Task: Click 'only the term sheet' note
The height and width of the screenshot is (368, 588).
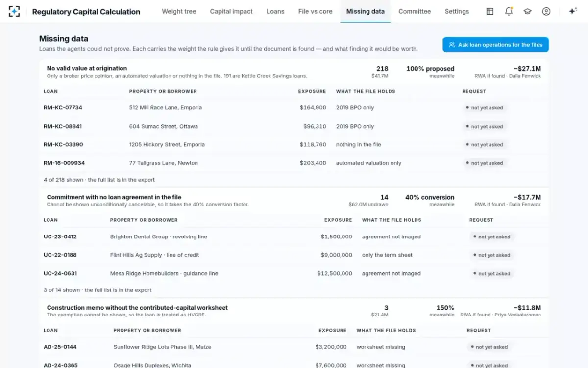Action: pyautogui.click(x=387, y=255)
